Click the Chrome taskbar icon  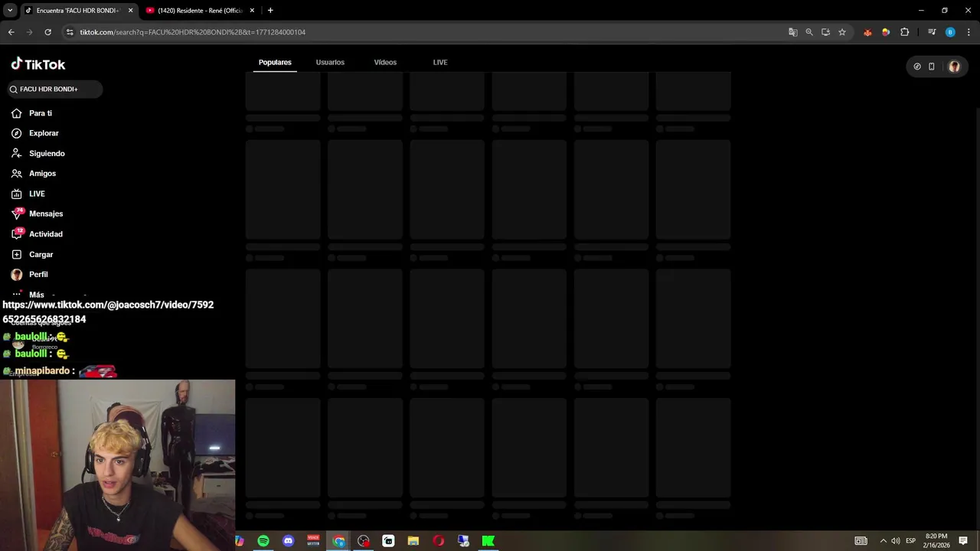[x=338, y=541]
